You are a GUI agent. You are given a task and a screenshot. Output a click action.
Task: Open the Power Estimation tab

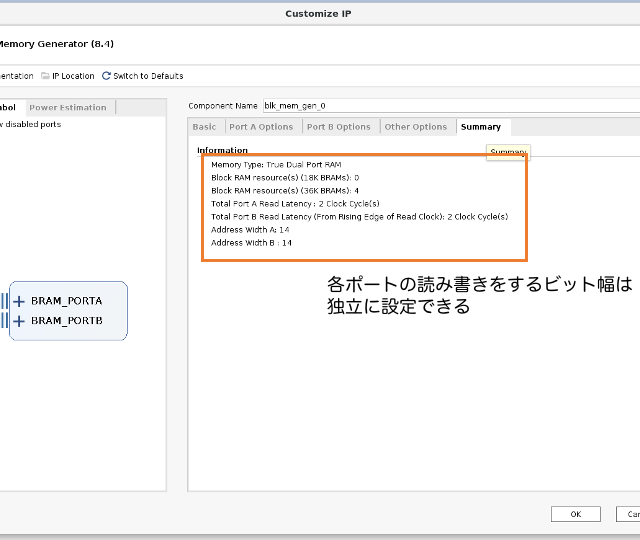point(68,108)
